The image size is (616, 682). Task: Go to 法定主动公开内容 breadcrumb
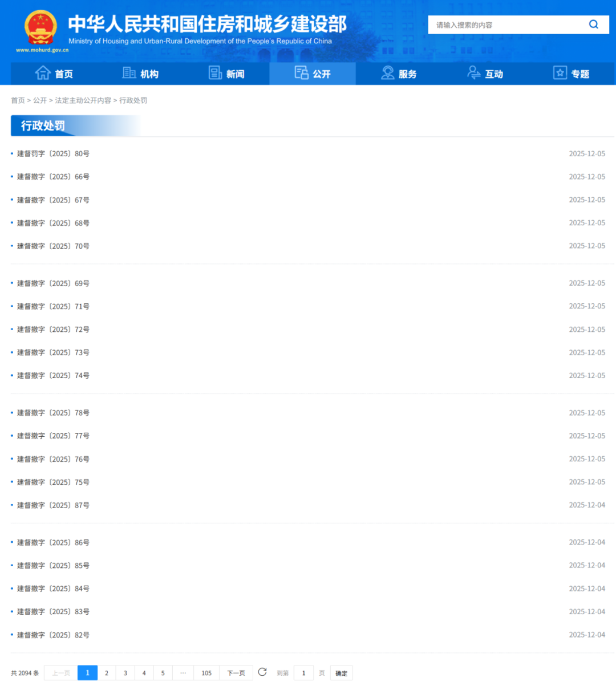[x=83, y=100]
